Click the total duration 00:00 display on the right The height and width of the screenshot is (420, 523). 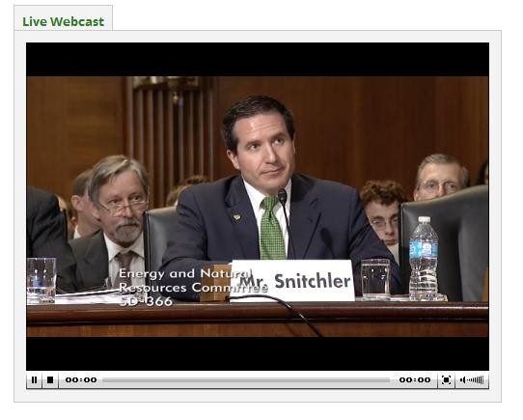415,380
